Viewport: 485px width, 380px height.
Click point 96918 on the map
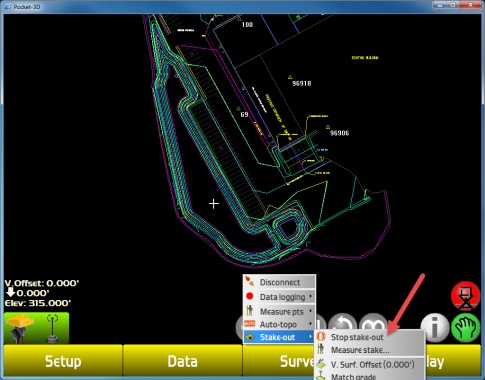[301, 83]
